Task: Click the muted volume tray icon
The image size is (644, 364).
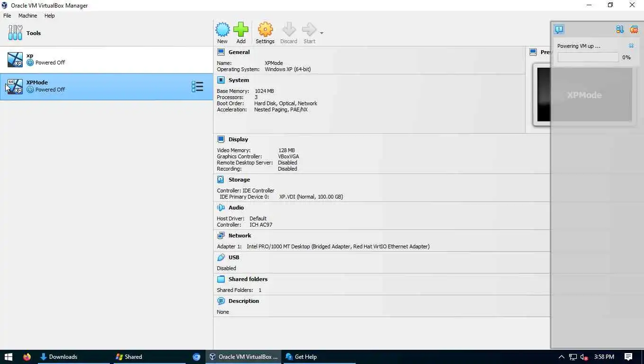Action: coord(584,357)
